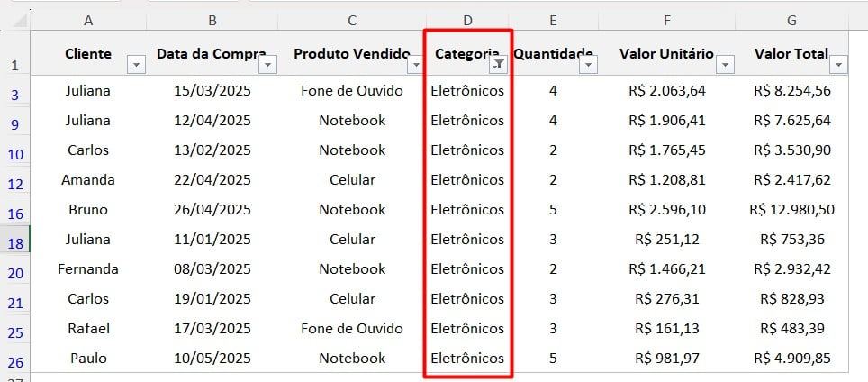Open the Data da Compra filter dropdown
The width and height of the screenshot is (868, 382).
point(268,66)
